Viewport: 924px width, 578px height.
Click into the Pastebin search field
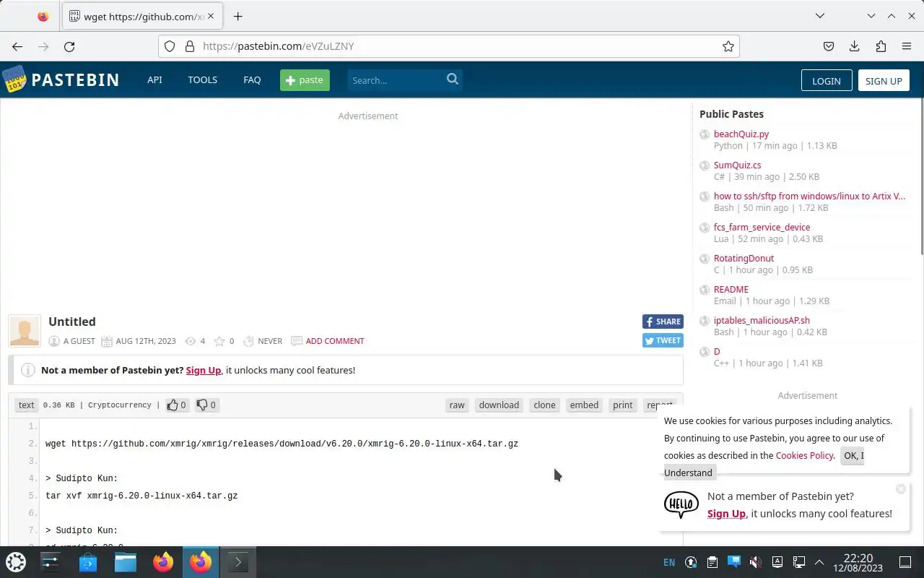click(396, 80)
